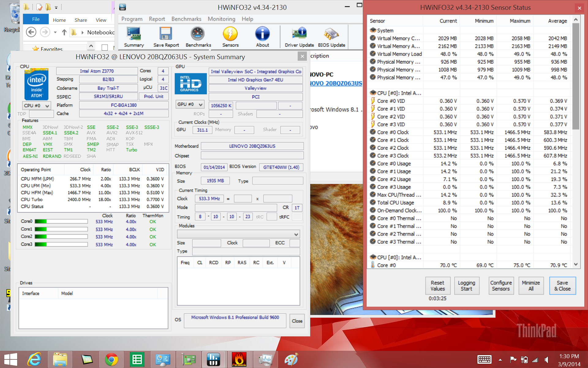588x368 pixels.
Task: Open the Report menu
Action: 157,19
